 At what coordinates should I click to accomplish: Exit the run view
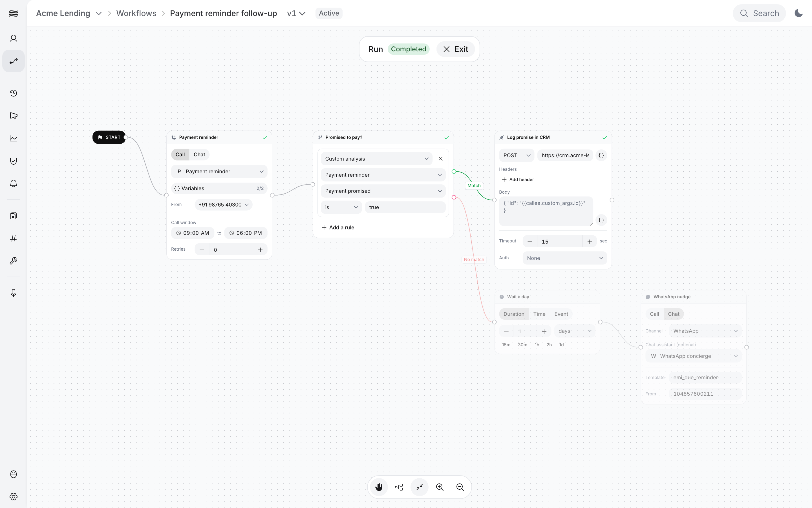click(456, 49)
